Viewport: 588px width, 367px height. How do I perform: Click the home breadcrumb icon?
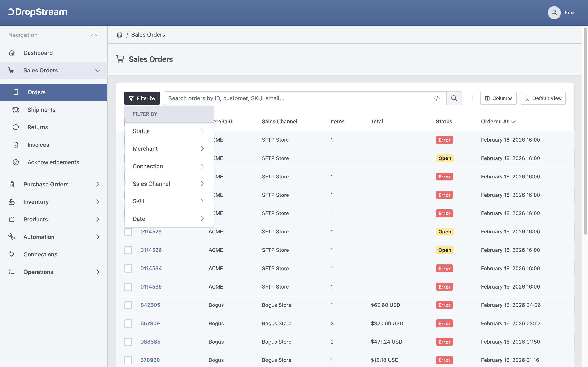click(119, 35)
